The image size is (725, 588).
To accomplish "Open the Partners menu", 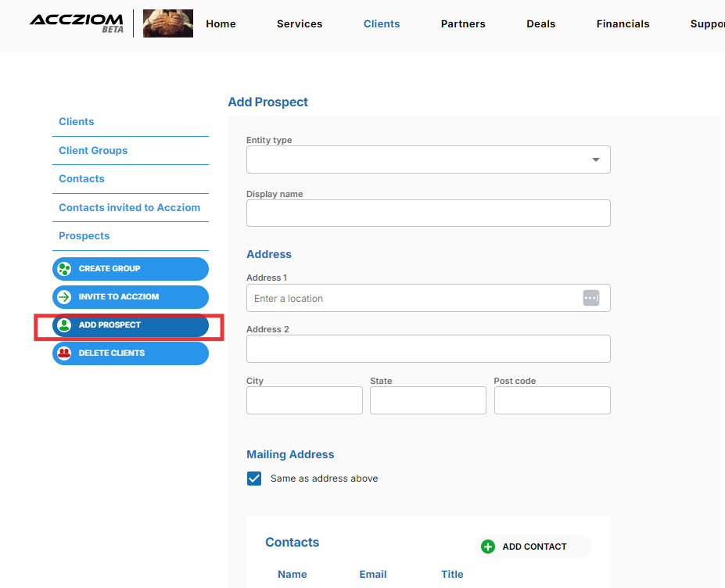I will point(463,23).
